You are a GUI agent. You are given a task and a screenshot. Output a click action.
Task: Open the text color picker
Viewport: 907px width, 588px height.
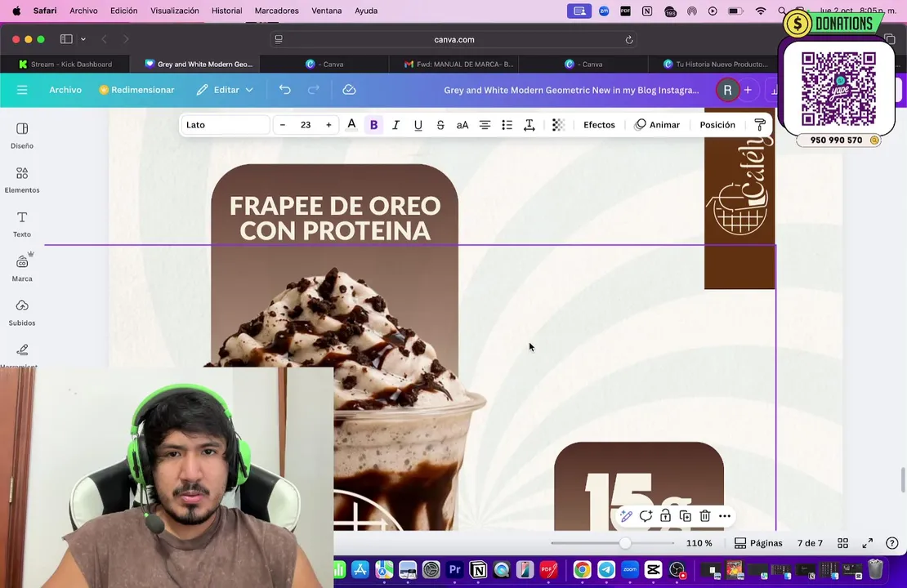click(x=351, y=125)
